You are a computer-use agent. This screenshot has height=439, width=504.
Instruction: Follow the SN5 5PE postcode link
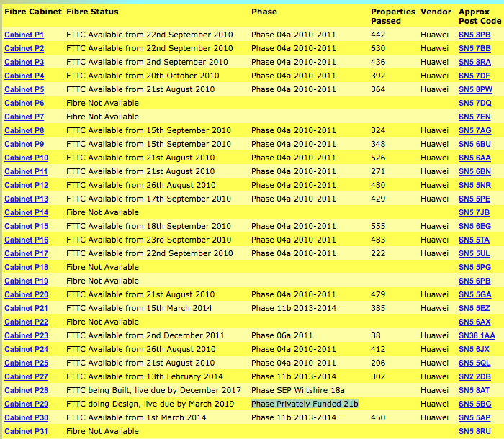coord(474,199)
